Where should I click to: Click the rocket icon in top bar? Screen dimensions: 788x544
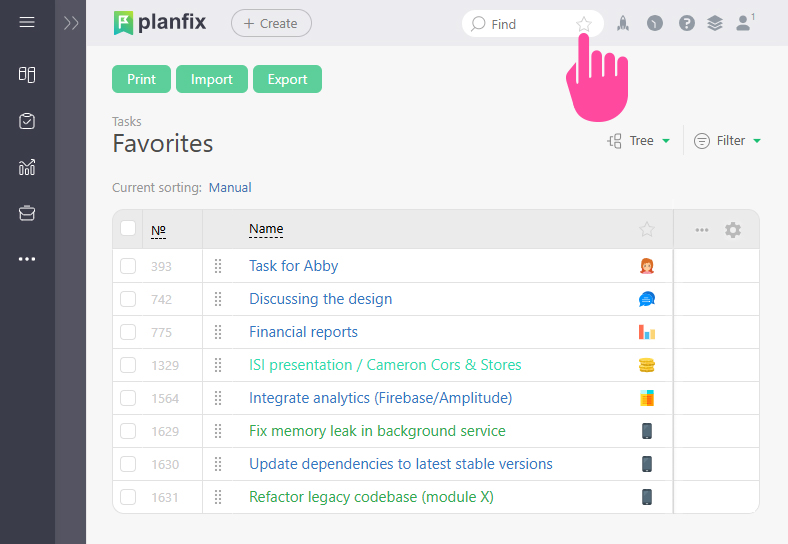coord(623,23)
